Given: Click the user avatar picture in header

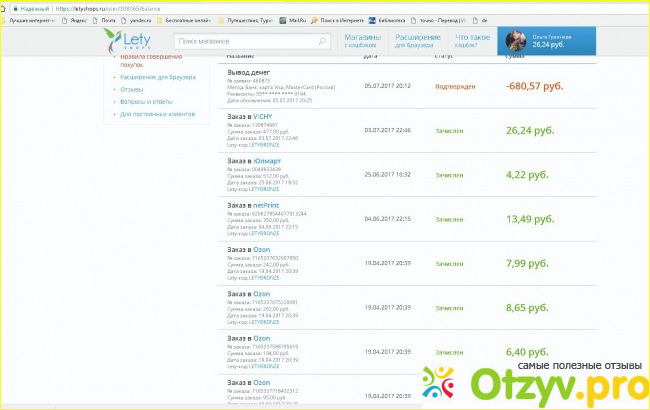Looking at the screenshot, I should pos(517,40).
